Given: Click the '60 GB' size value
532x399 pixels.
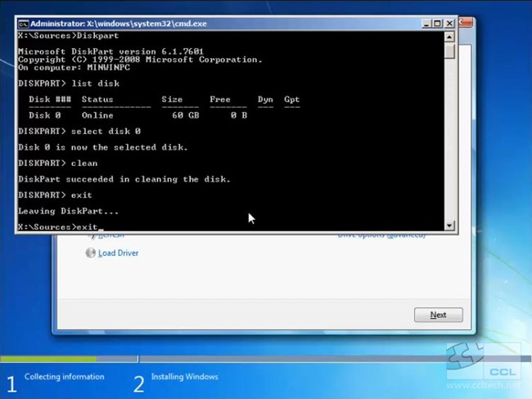Looking at the screenshot, I should coord(185,115).
